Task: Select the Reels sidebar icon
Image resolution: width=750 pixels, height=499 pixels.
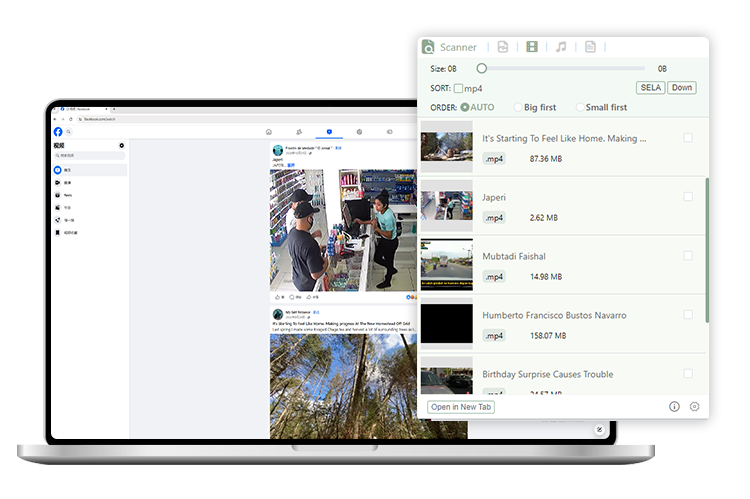Action: pos(57,195)
